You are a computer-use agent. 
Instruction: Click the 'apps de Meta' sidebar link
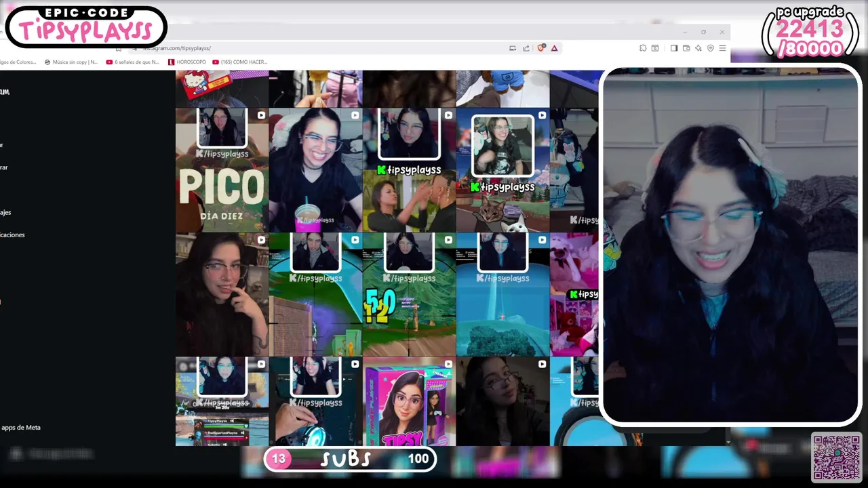pyautogui.click(x=21, y=428)
